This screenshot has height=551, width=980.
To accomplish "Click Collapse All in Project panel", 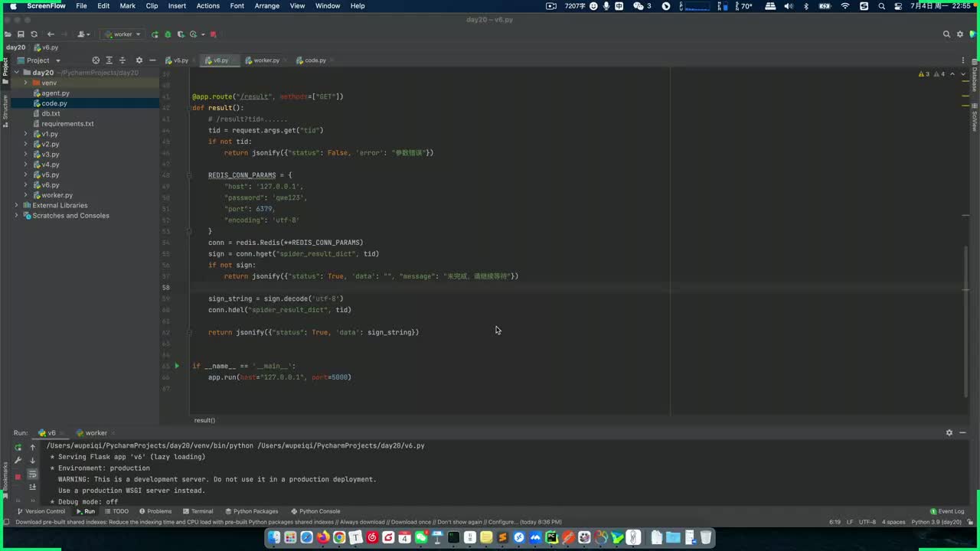I will click(122, 60).
